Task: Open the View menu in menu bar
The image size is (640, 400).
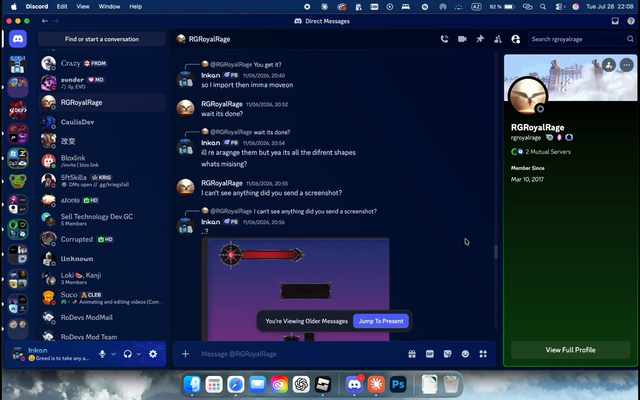Action: [x=83, y=7]
